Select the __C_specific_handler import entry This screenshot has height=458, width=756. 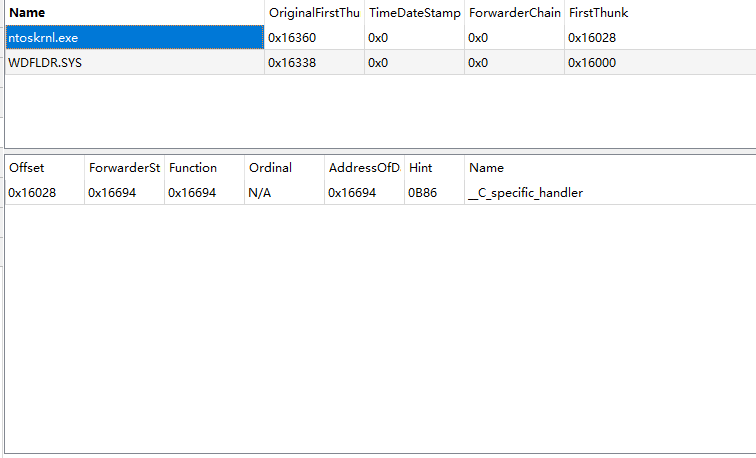click(526, 193)
